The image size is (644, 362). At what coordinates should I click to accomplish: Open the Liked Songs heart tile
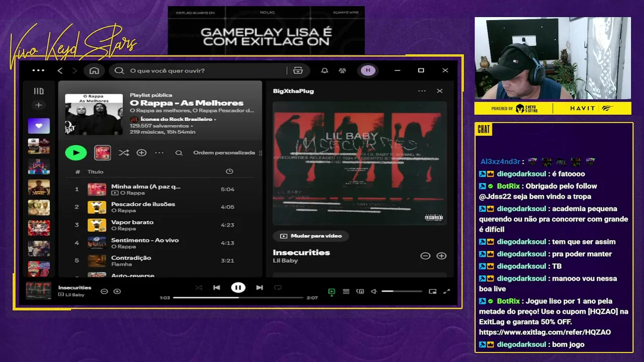(x=39, y=126)
